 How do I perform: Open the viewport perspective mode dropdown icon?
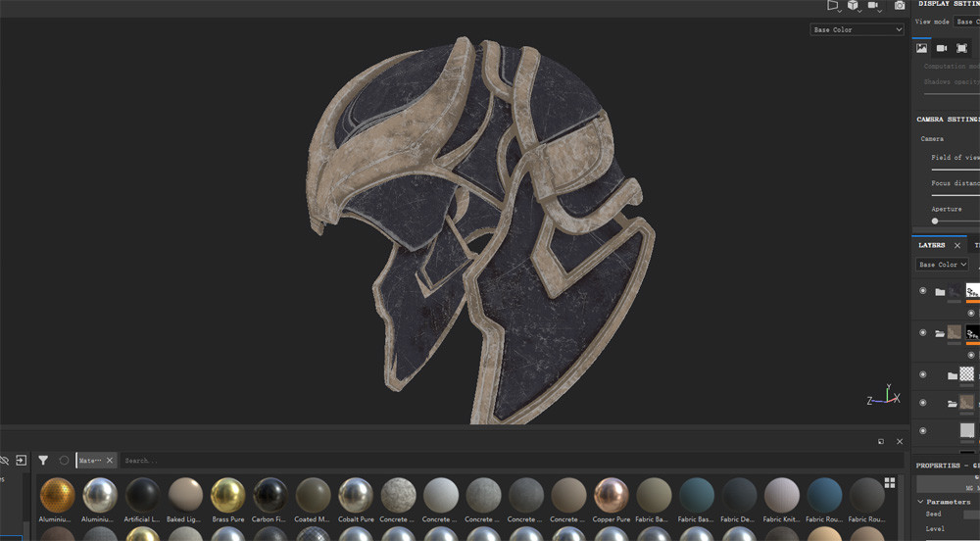click(x=833, y=6)
